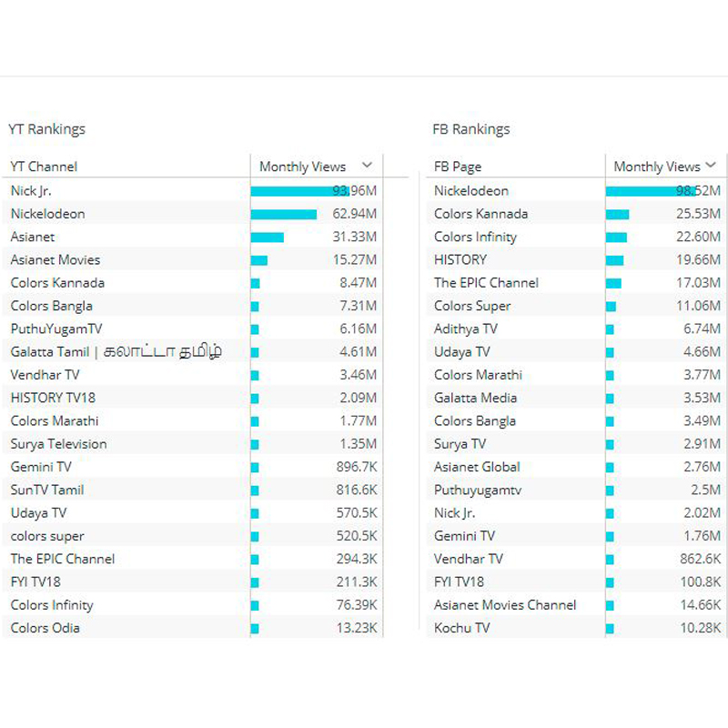Click the YT Rankings title
This screenshot has width=728, height=728.
click(x=45, y=129)
